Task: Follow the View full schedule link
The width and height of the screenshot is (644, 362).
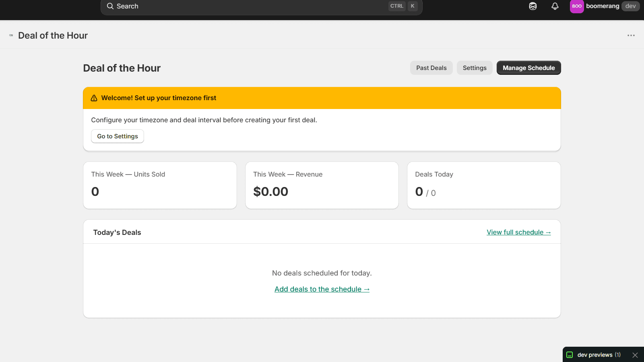Action: 519,232
